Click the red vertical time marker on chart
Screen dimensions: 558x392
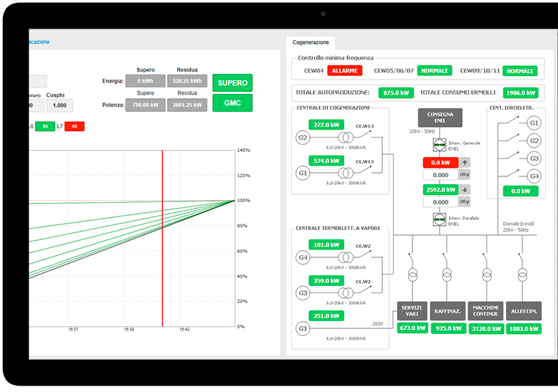(163, 238)
